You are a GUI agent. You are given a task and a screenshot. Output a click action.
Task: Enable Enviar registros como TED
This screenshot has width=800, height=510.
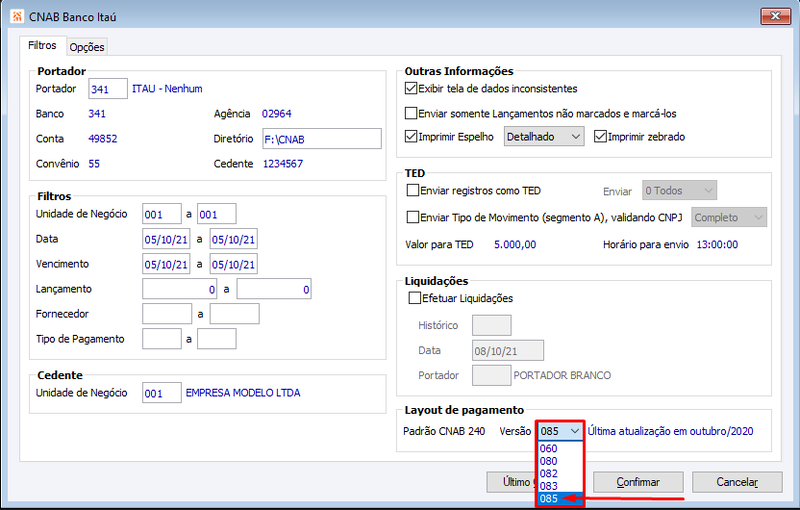point(413,190)
